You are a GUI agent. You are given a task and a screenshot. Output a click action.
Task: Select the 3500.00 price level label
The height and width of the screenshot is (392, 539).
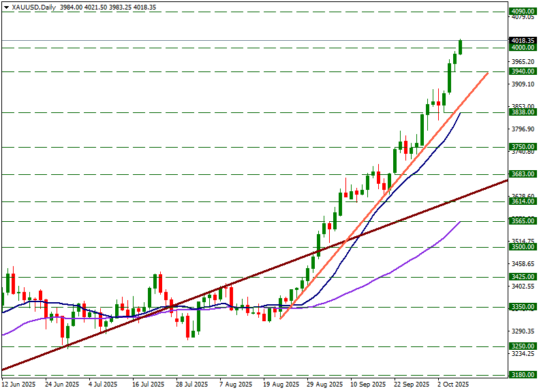522,247
